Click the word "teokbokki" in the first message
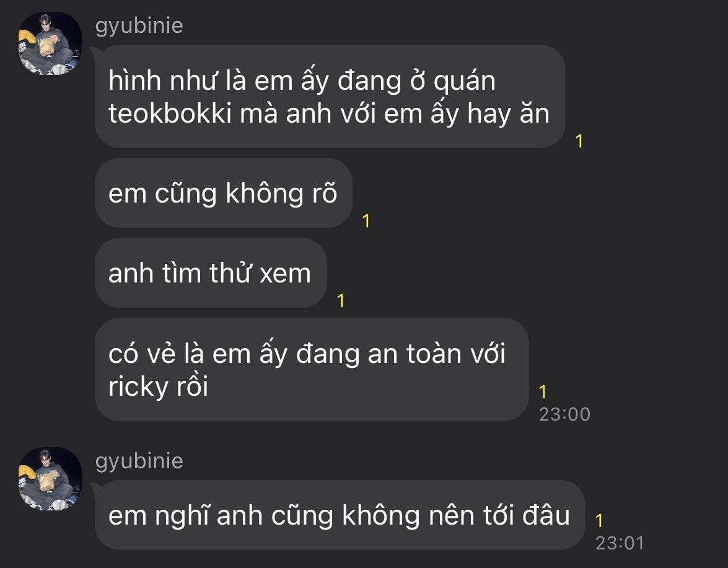The height and width of the screenshot is (568, 728). tap(170, 114)
